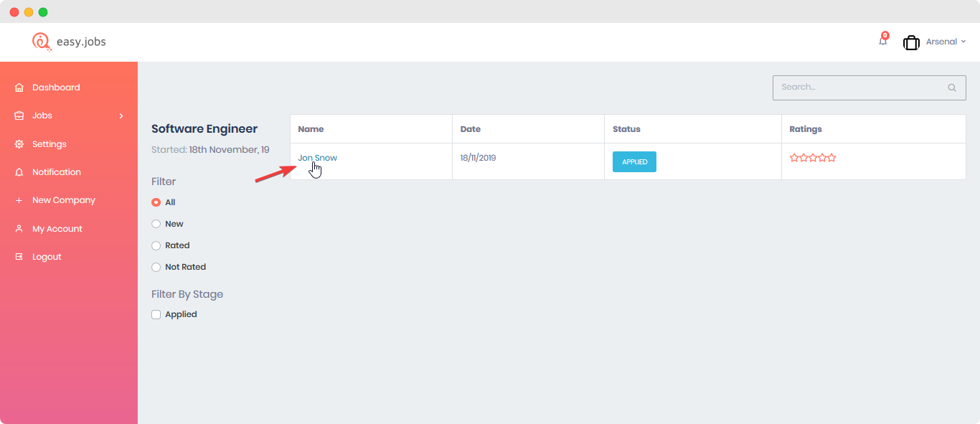Open the Arsenal account dropdown

[x=946, y=42]
